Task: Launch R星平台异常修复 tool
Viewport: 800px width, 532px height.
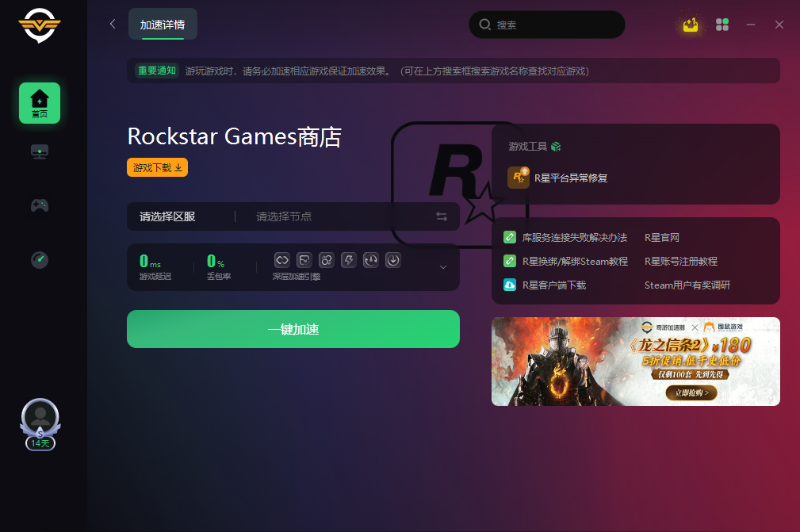Action: [571, 178]
